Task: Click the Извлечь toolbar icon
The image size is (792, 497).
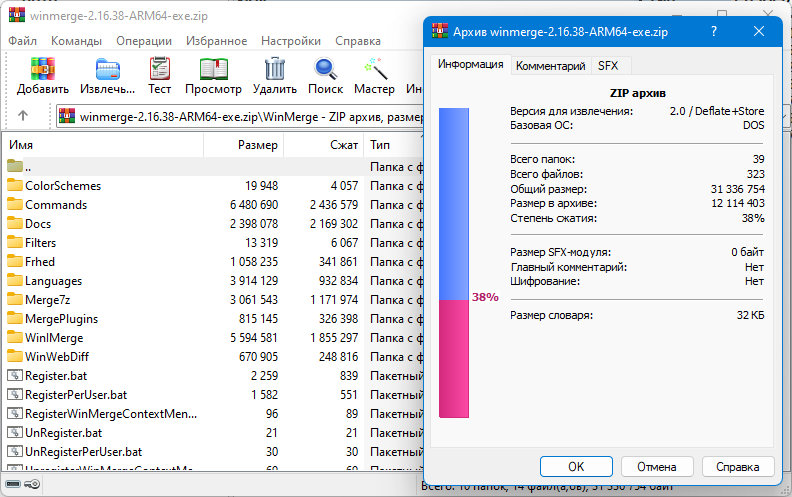Action: [108, 69]
